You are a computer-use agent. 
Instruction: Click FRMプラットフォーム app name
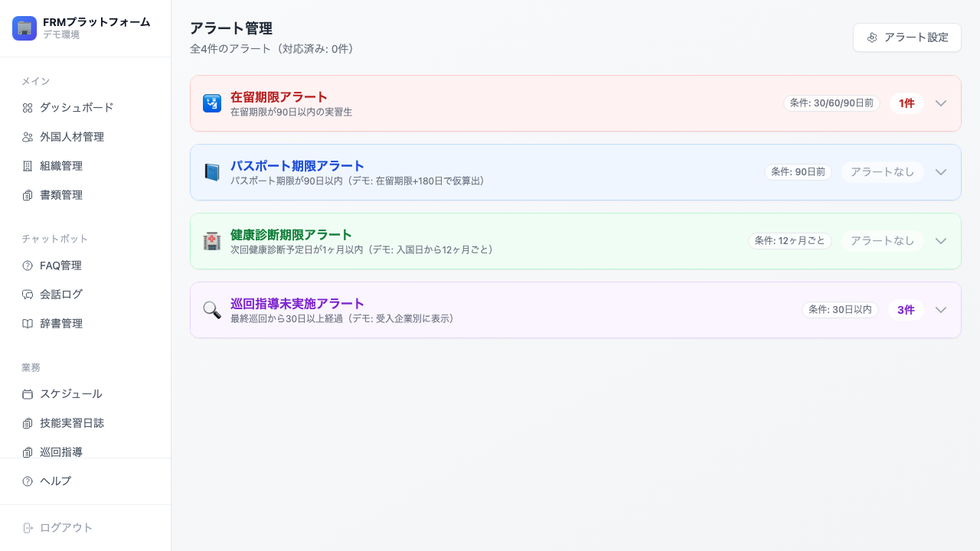(x=96, y=22)
